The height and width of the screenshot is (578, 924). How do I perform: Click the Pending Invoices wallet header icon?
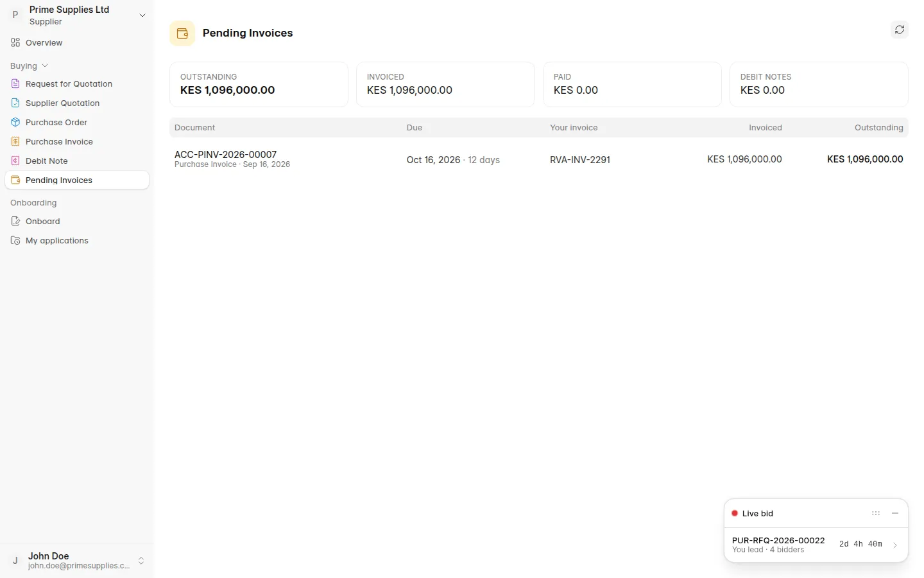[182, 33]
